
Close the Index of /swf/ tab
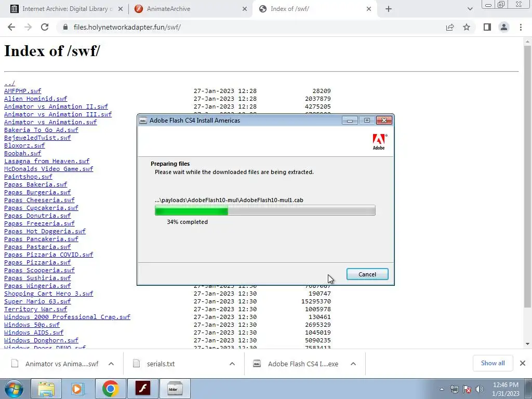[369, 9]
